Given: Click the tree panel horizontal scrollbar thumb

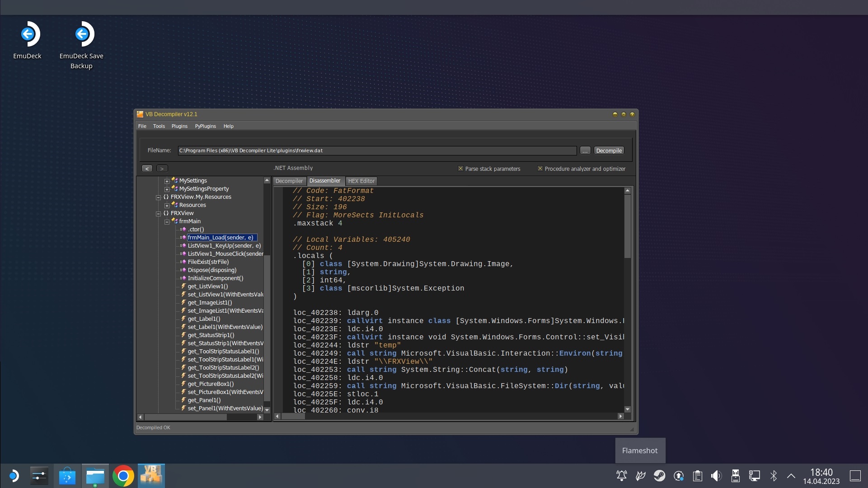Looking at the screenshot, I should tap(186, 417).
